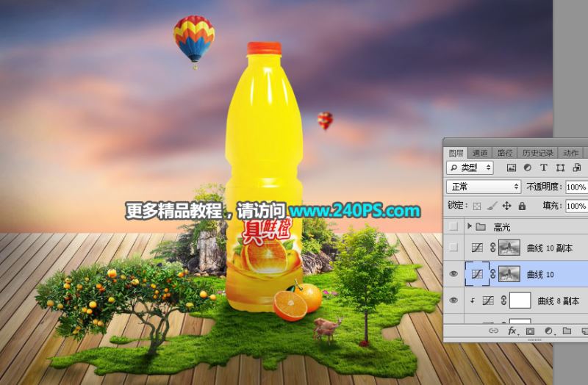Click mask link icon on 曲线 8 副本
588x385 pixels.
pos(503,301)
